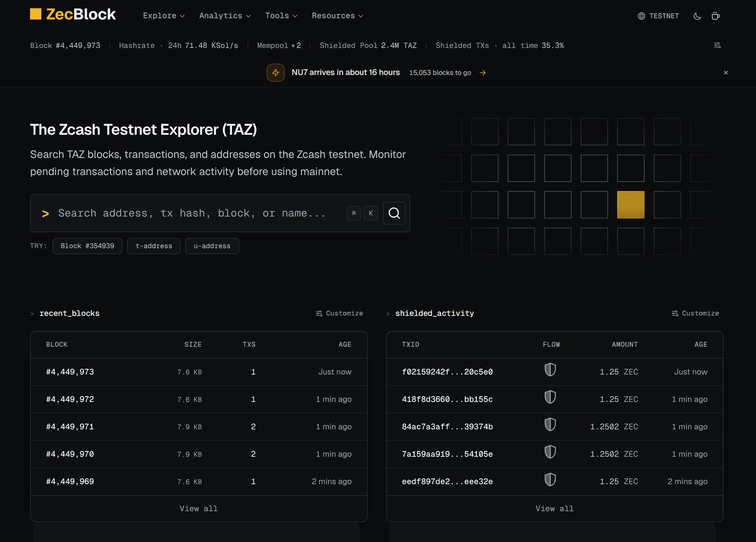Click the NU7 countdown arrow
This screenshot has width=756, height=542.
point(483,73)
